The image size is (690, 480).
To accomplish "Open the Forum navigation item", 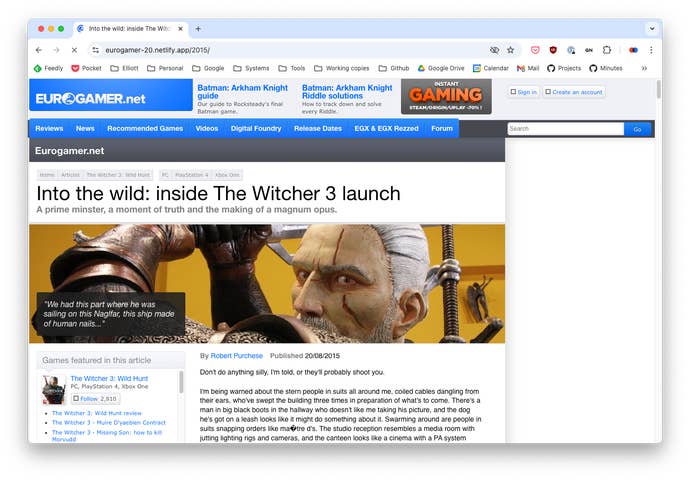I will pyautogui.click(x=442, y=128).
